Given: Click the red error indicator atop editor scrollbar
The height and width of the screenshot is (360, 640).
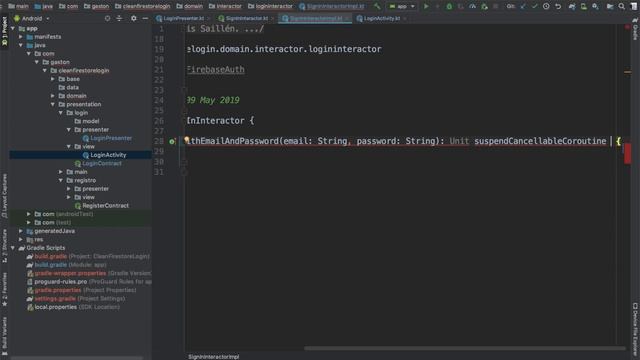Looking at the screenshot, I should point(627,27).
